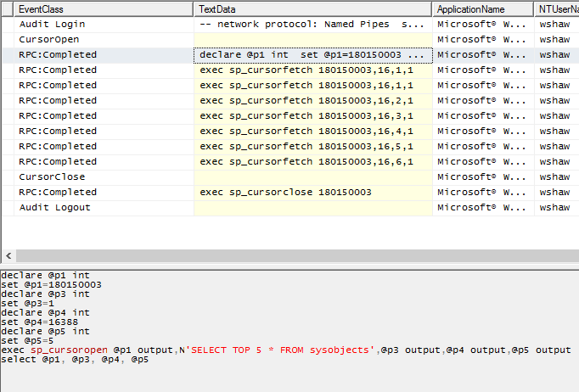The image size is (579, 392).
Task: Select the sp_cursorfetch 180150003,16,3,1 cell
Action: (x=306, y=116)
